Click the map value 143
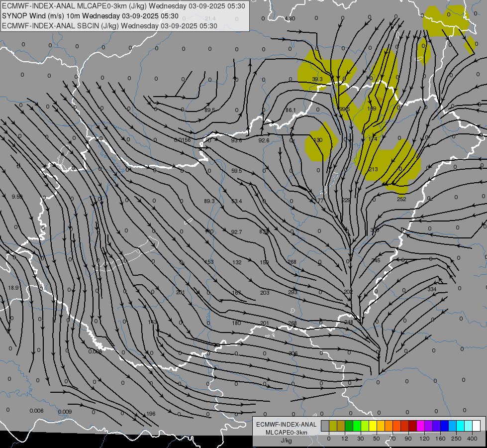This screenshot has height=448, width=487. [x=153, y=322]
